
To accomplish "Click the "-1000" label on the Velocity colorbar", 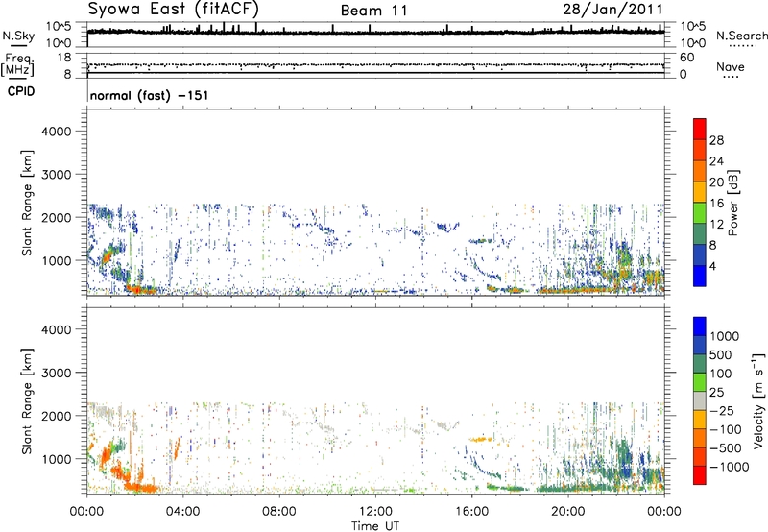I will click(x=729, y=467).
